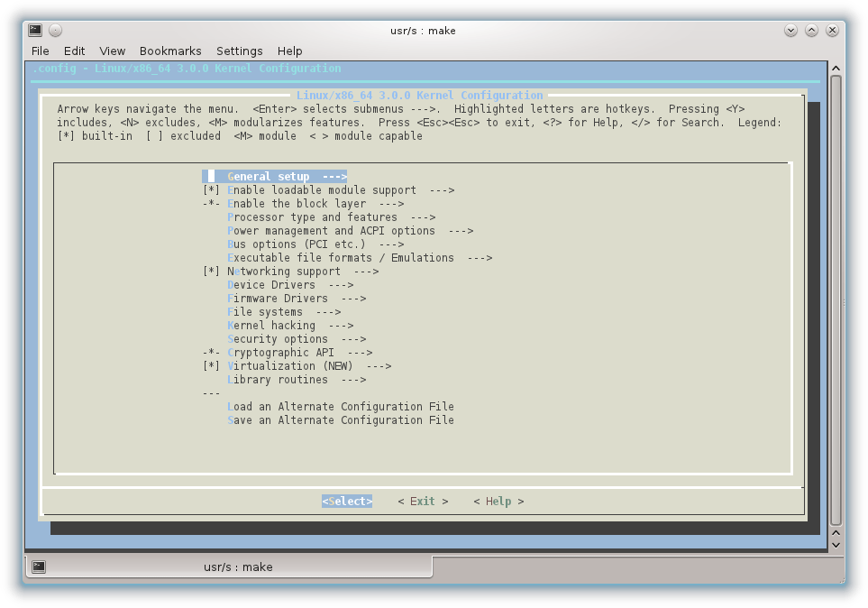Select the Enable loadable module support label
Image resolution: width=868 pixels, height=608 pixels.
pos(322,190)
